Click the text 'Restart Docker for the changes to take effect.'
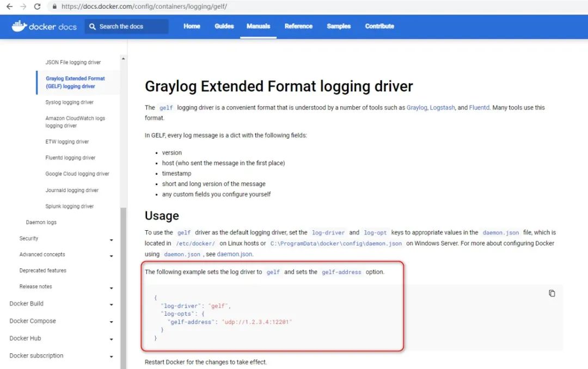Screen dimensions: 588x369 point(205,362)
